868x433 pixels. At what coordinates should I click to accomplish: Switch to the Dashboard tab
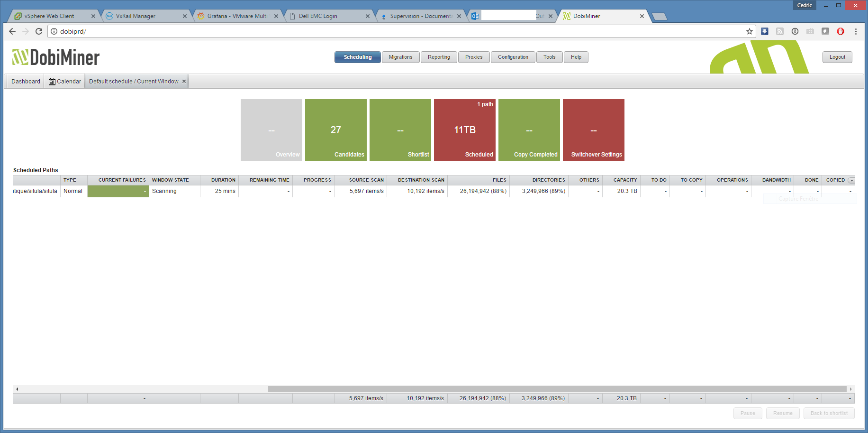coord(26,81)
